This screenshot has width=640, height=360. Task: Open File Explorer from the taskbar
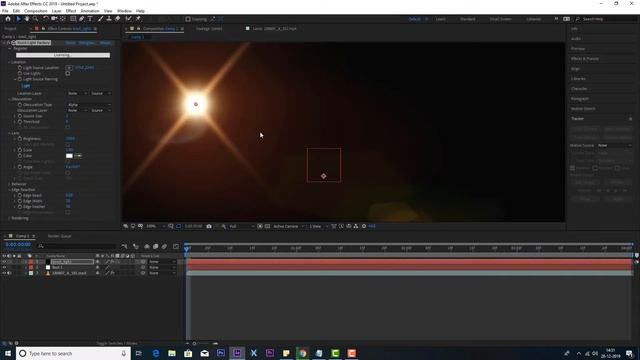pyautogui.click(x=172, y=353)
